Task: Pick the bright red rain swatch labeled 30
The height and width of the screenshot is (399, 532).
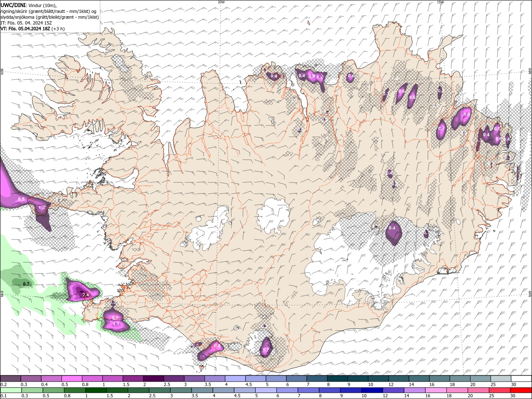Action: 521,390
